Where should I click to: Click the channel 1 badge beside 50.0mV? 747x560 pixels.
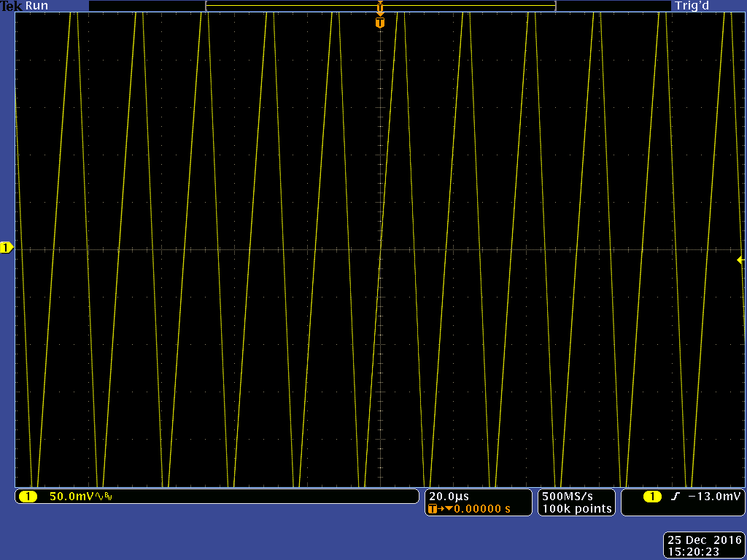pyautogui.click(x=28, y=497)
